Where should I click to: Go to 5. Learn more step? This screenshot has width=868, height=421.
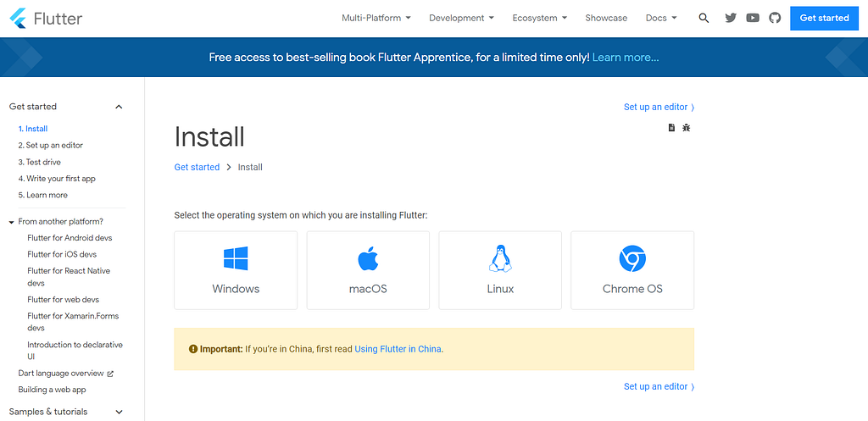[x=43, y=196]
